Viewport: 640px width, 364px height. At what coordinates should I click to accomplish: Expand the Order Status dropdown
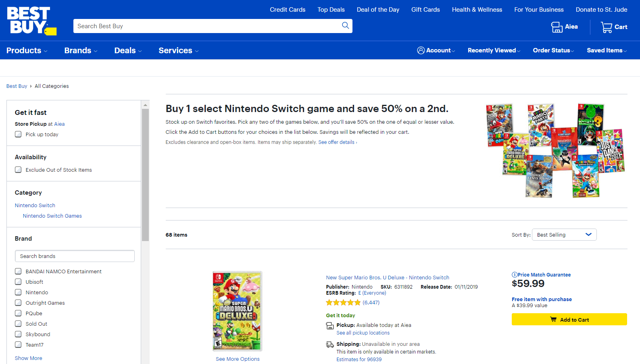pyautogui.click(x=553, y=50)
